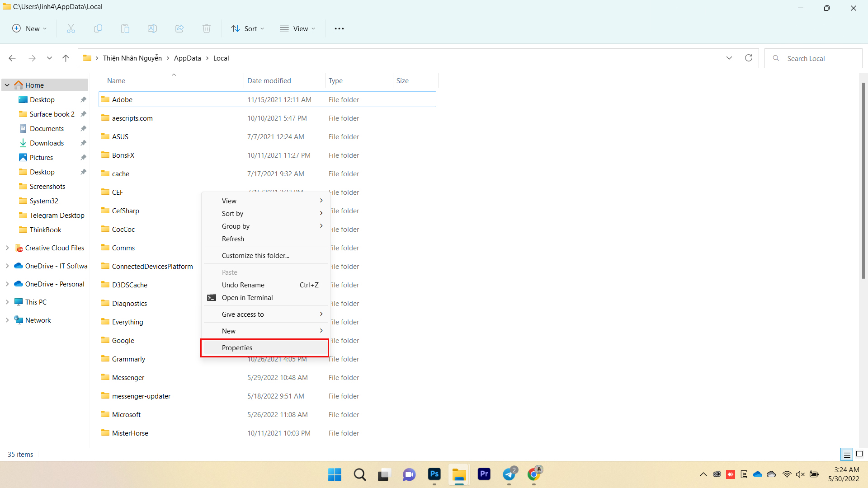Image resolution: width=868 pixels, height=488 pixels.
Task: Open Telegram from taskbar
Action: (509, 474)
